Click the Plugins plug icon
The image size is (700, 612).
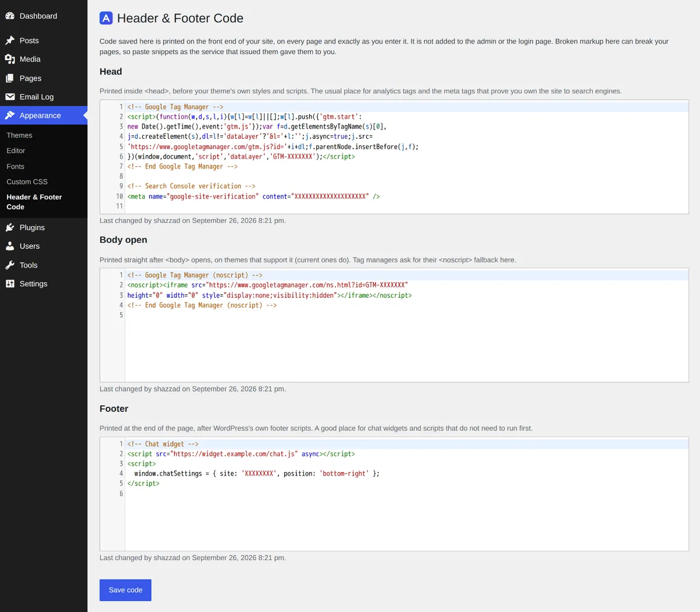click(10, 227)
